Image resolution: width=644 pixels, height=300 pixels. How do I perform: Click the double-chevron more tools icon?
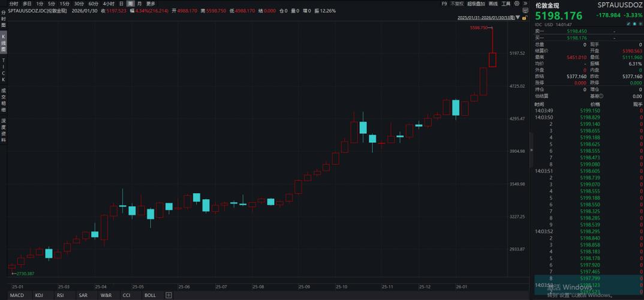[x=524, y=4]
